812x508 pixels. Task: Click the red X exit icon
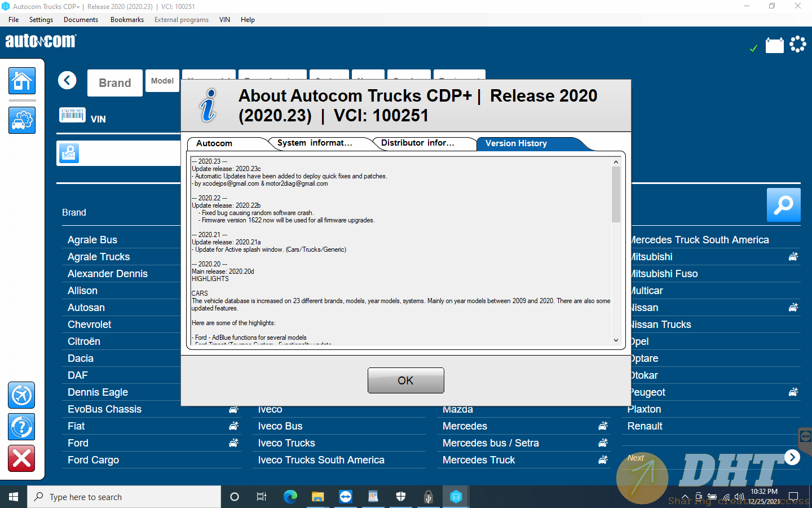click(22, 458)
